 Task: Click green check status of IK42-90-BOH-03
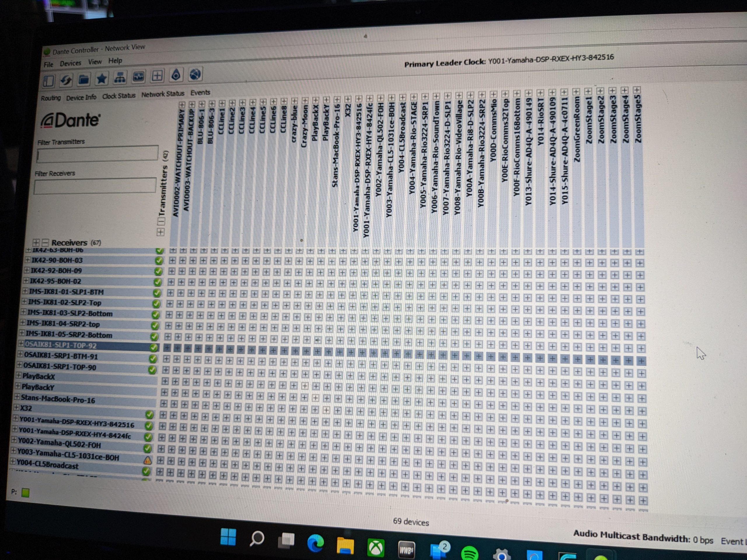[159, 260]
